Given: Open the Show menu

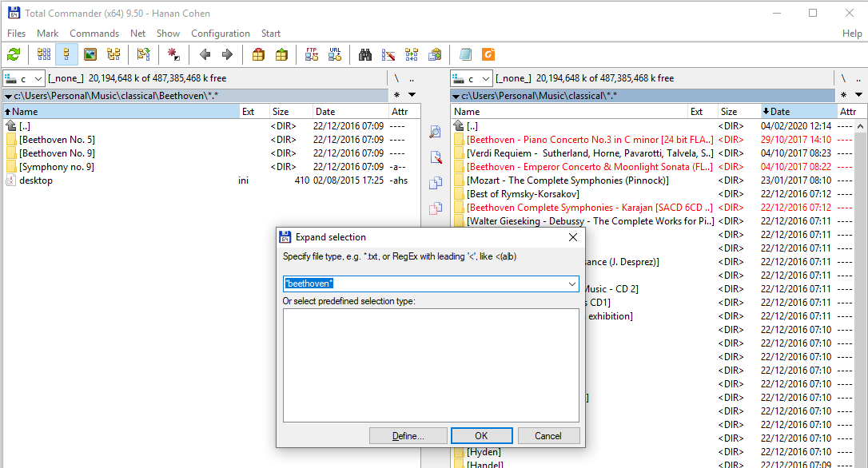Looking at the screenshot, I should click(x=168, y=34).
